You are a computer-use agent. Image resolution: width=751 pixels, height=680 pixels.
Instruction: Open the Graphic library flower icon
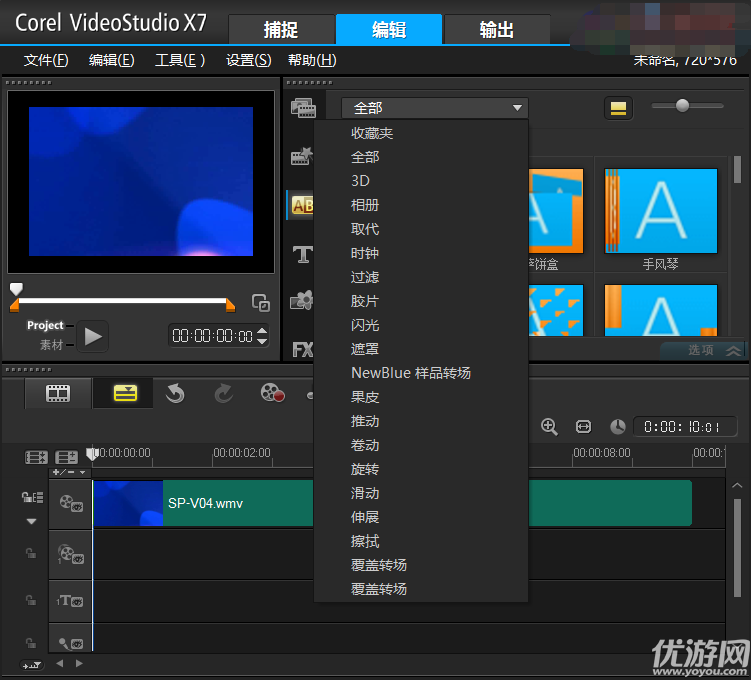(302, 301)
